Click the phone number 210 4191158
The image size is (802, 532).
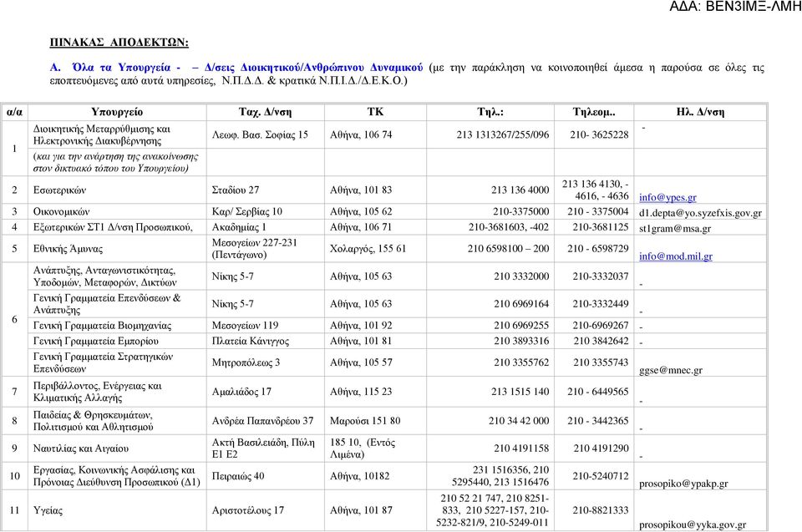(521, 448)
